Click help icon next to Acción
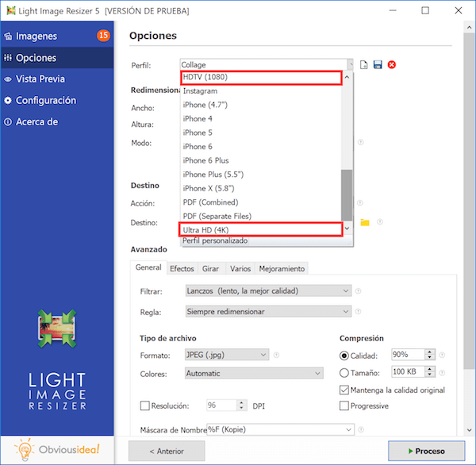 point(360,202)
